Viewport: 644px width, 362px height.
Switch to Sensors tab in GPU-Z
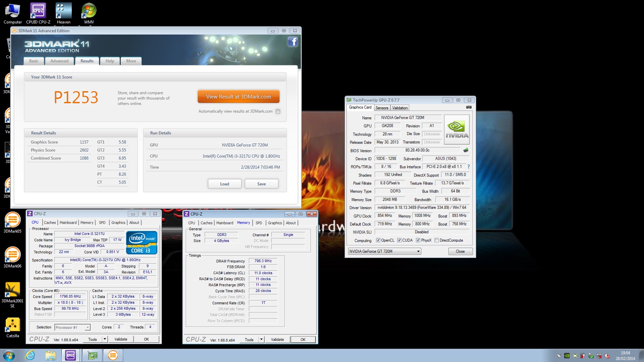click(382, 108)
